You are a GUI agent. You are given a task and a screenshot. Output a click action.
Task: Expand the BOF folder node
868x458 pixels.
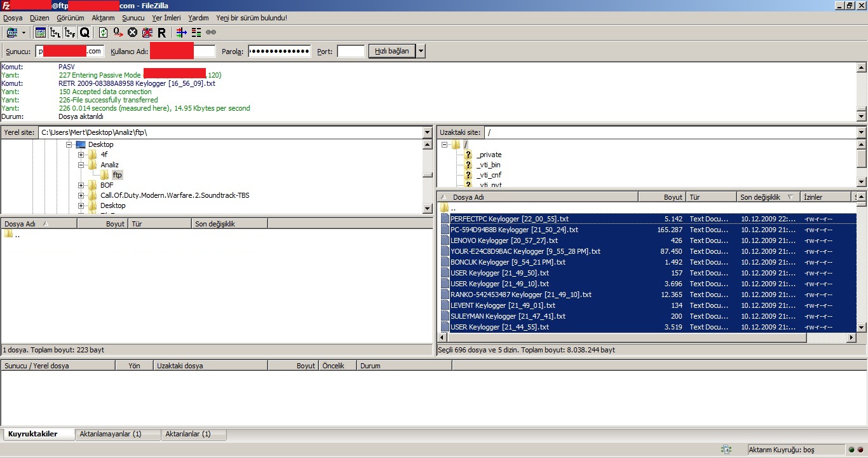click(81, 185)
